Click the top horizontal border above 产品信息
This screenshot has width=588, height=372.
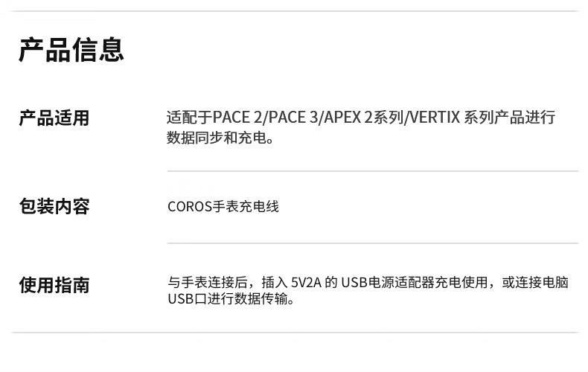[294, 11]
